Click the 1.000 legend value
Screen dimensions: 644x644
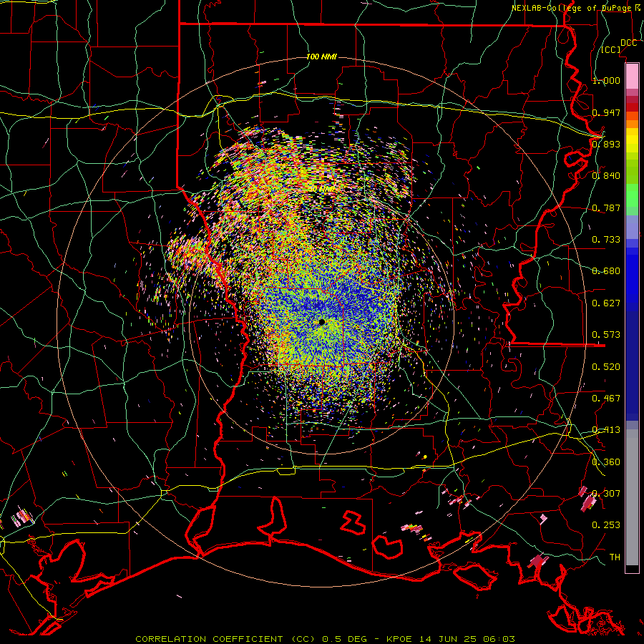pos(606,80)
